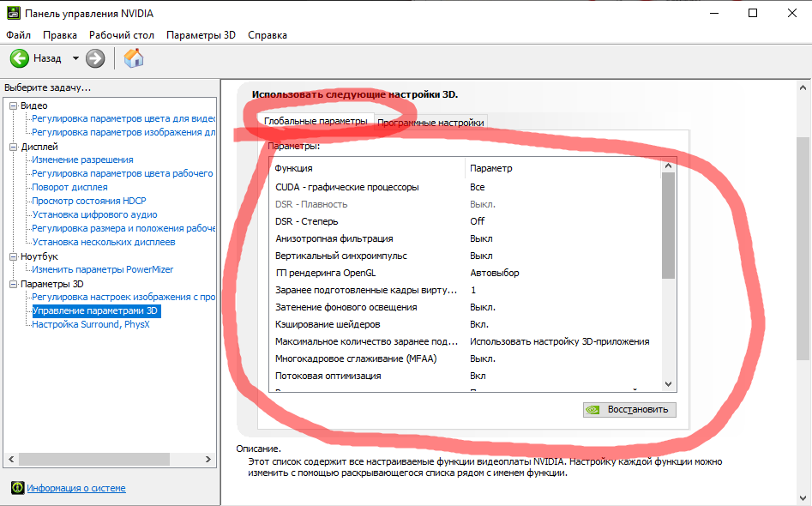Select the Вертикальный синхроимпульс row
This screenshot has width=812, height=506.
pyautogui.click(x=465, y=256)
